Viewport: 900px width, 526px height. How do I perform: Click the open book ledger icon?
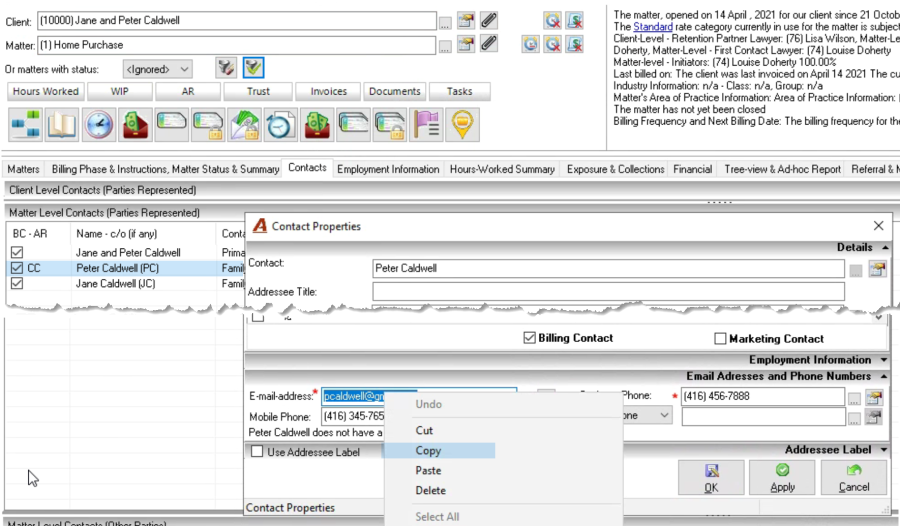pyautogui.click(x=62, y=125)
